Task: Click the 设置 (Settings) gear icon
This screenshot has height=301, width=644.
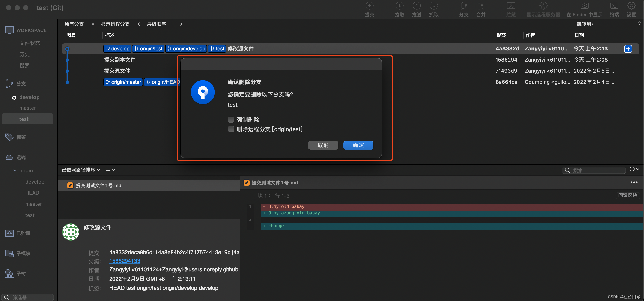Action: coord(631,6)
